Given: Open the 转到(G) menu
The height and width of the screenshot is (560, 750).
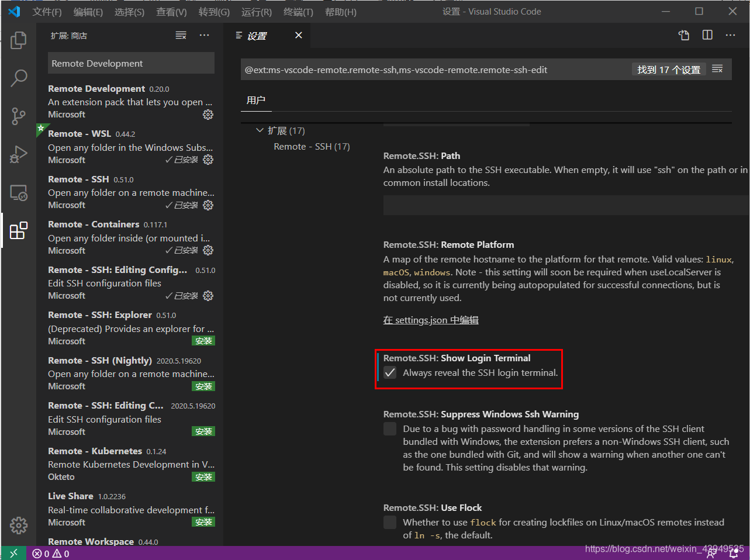Looking at the screenshot, I should pos(214,12).
